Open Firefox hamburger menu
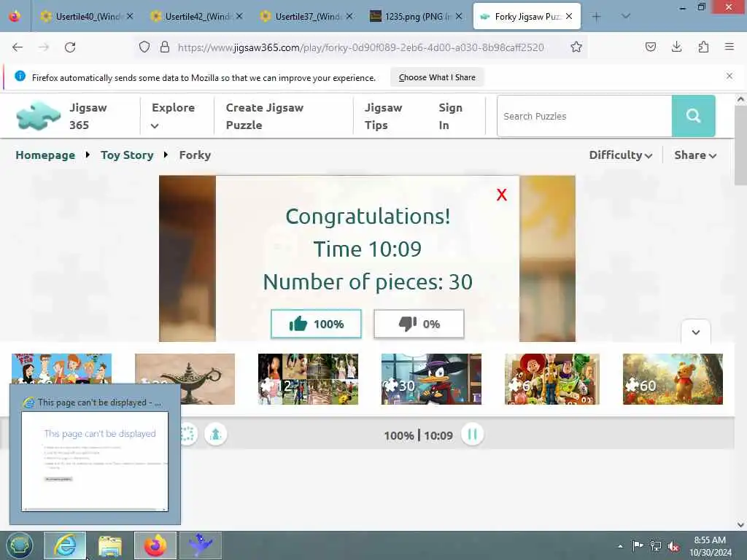This screenshot has width=747, height=560. coord(729,47)
